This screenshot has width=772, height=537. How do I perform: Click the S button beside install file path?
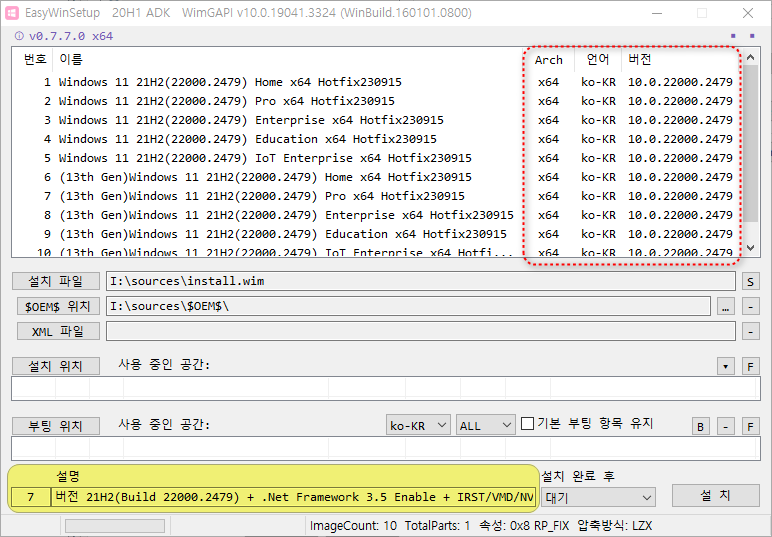[x=750, y=282]
